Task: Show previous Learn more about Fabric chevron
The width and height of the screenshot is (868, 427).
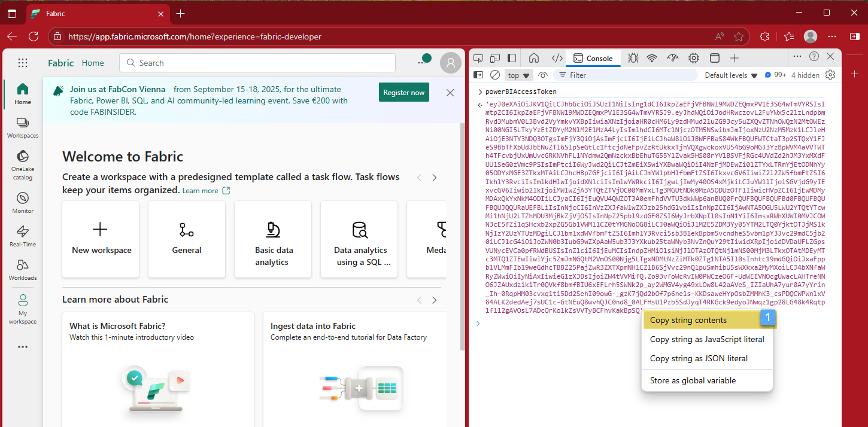Action: [419, 300]
